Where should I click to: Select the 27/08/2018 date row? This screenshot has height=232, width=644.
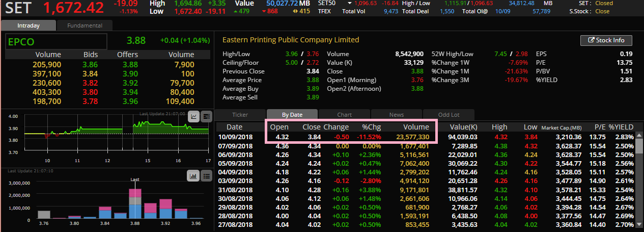425,224
